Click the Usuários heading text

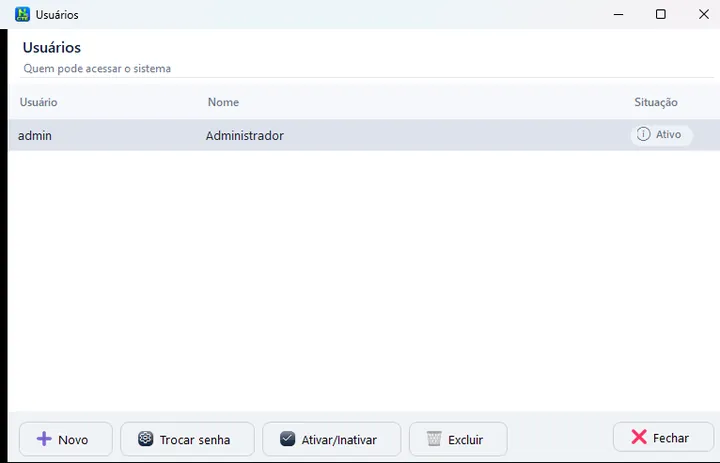[52, 47]
